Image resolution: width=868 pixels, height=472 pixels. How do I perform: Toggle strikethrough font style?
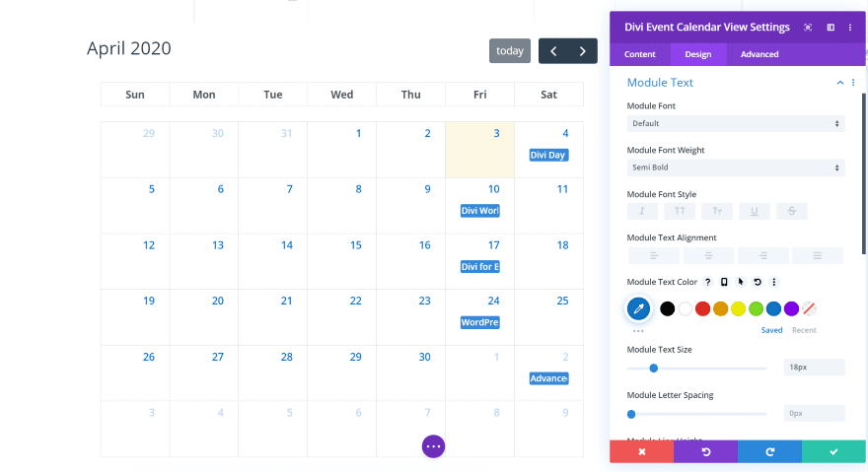[x=792, y=211]
